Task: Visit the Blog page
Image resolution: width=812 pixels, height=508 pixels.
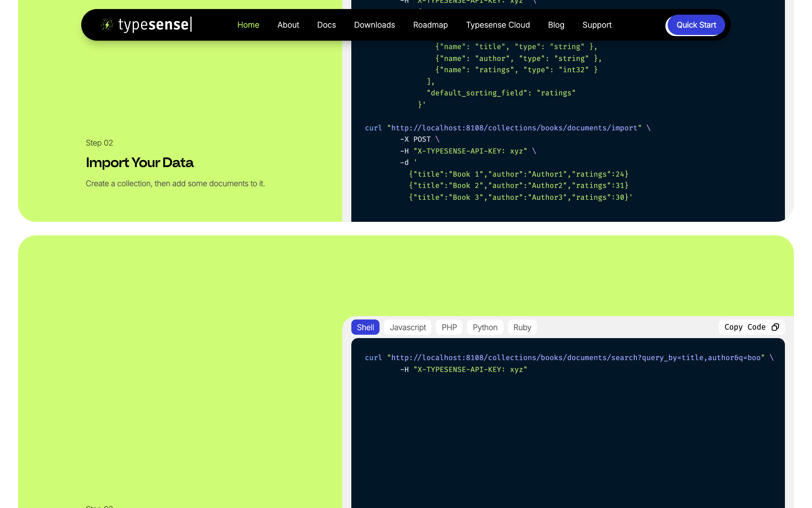Action: click(x=556, y=25)
